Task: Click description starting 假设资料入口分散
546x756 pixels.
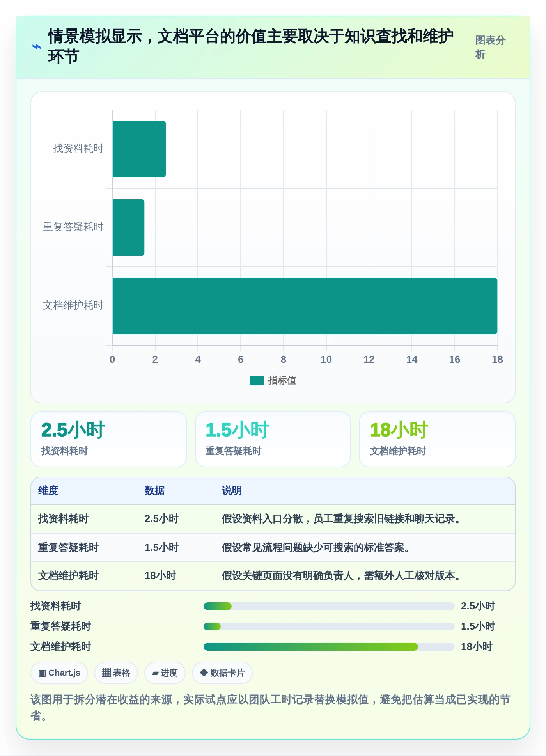Action: (342, 519)
